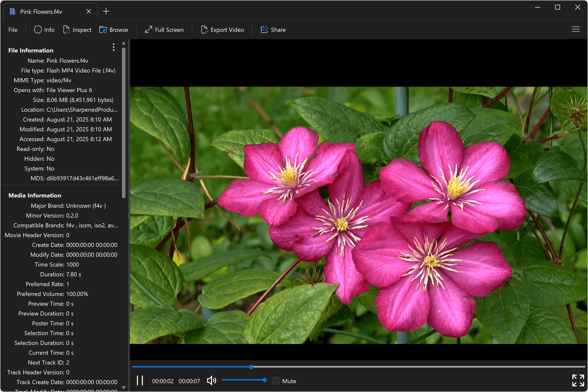Image resolution: width=588 pixels, height=392 pixels.
Task: Enable the Mute checkbox
Action: [x=276, y=381]
